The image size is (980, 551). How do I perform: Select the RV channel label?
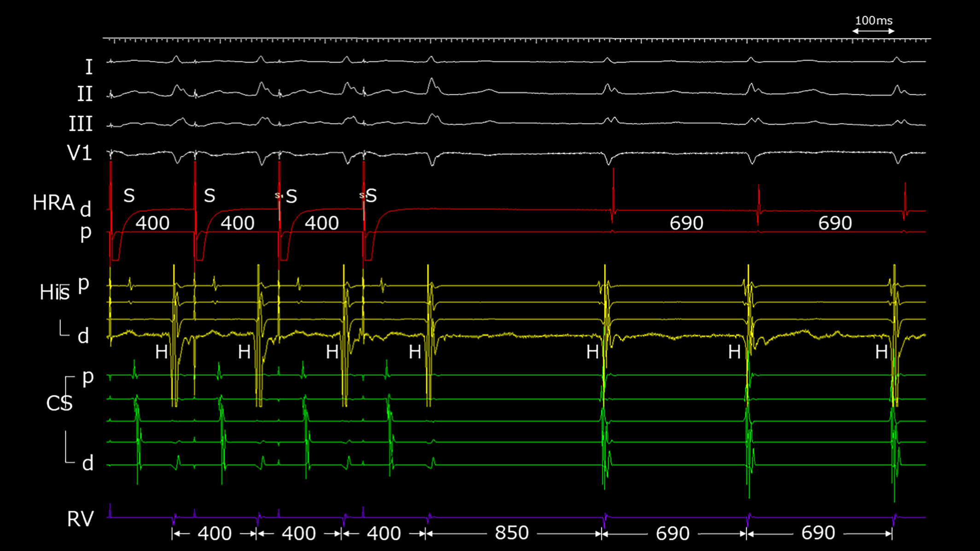pyautogui.click(x=80, y=519)
